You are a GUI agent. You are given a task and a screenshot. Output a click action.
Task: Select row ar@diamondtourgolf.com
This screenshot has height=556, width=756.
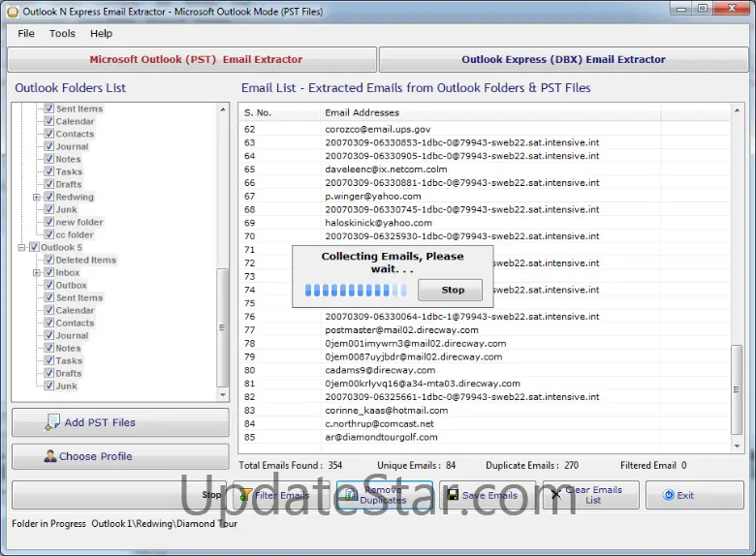point(485,437)
